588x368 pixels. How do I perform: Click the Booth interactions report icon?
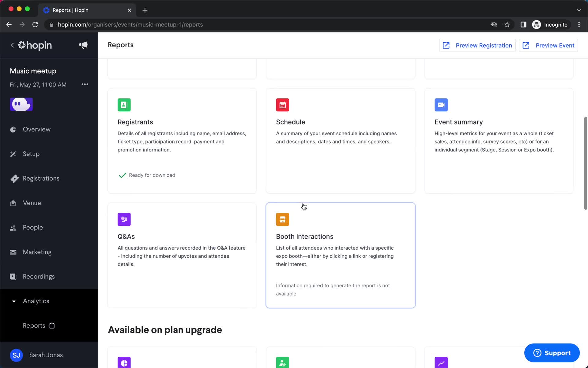click(x=282, y=220)
